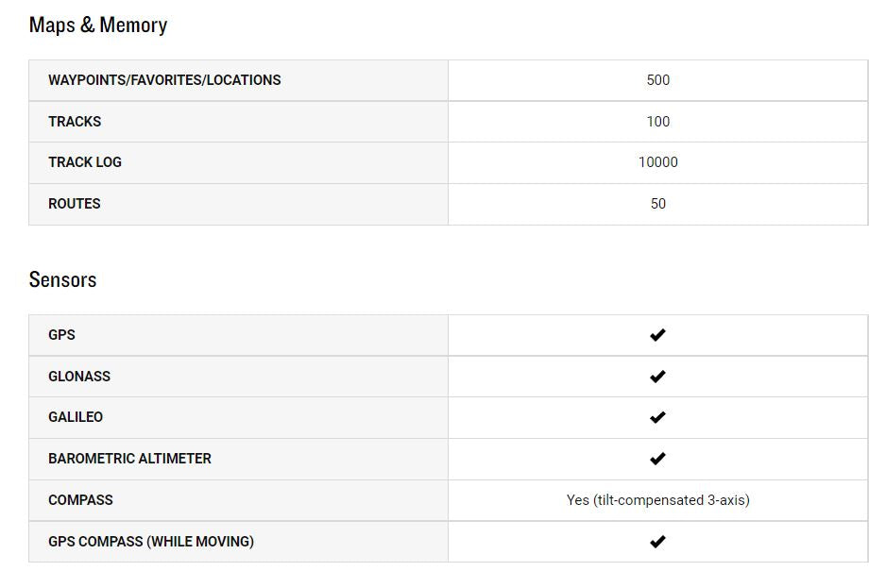This screenshot has width=886, height=588.
Task: Click the Barometric Altimeter checkmark icon
Action: 657,459
